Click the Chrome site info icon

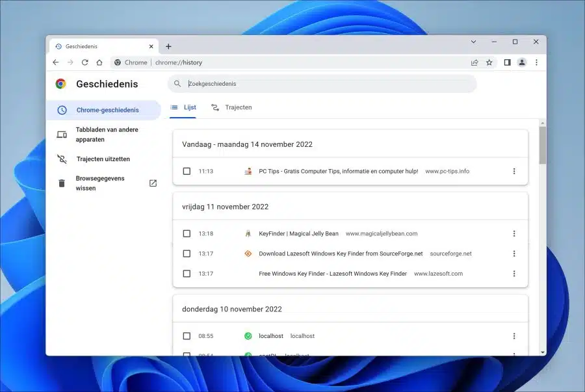[x=118, y=62]
